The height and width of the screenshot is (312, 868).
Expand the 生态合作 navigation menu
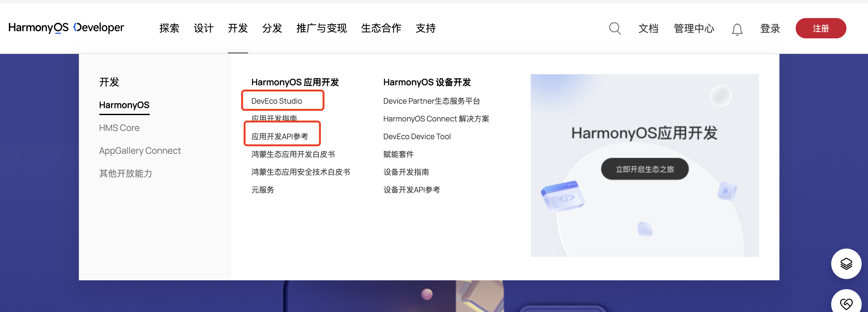click(x=381, y=28)
